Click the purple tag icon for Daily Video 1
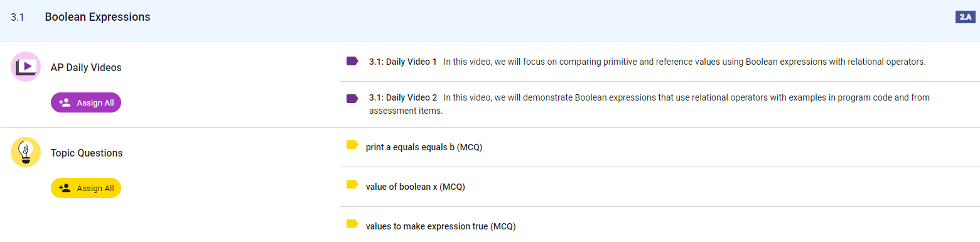 coord(352,62)
